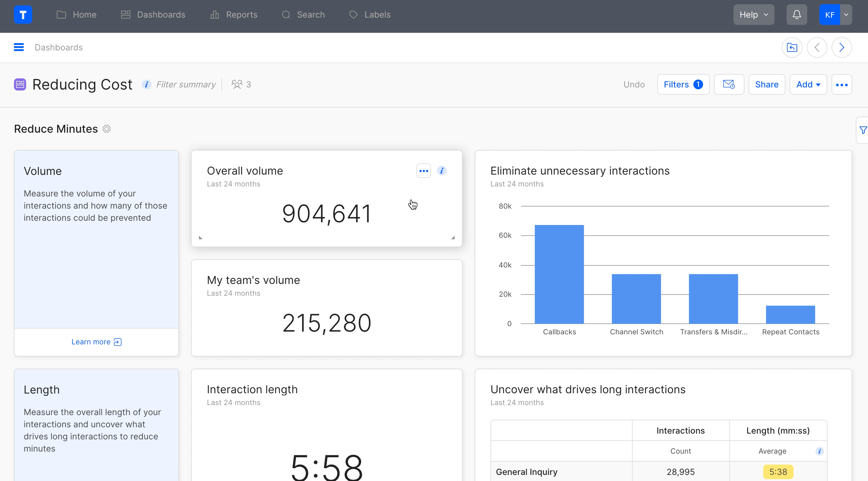Click the Share button
This screenshot has height=481, width=868.
[766, 84]
